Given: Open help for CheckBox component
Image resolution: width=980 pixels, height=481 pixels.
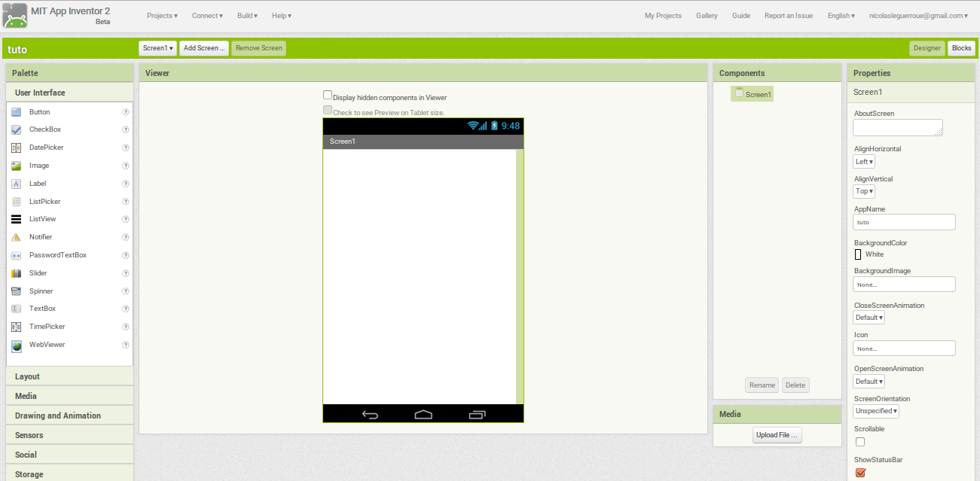Looking at the screenshot, I should click(126, 129).
